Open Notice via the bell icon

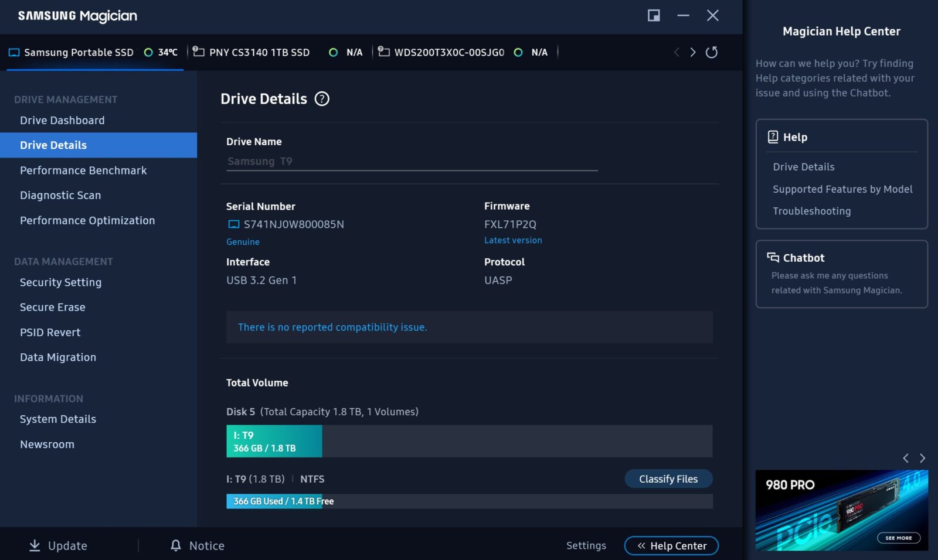[175, 545]
